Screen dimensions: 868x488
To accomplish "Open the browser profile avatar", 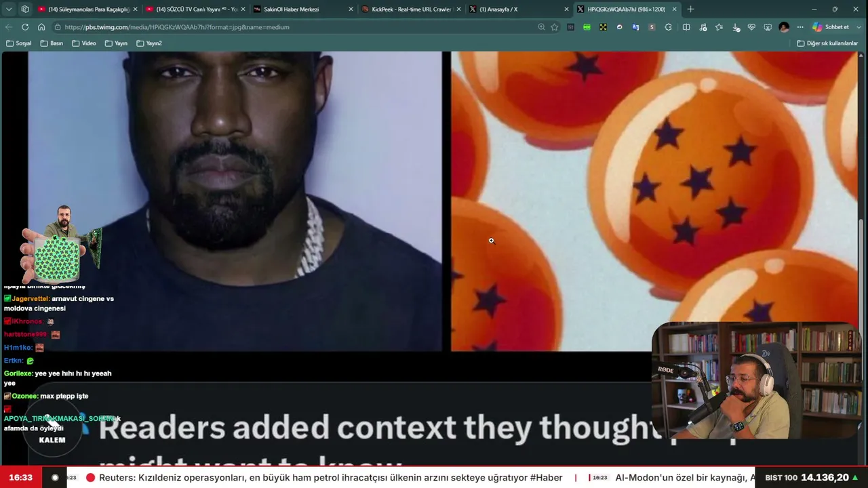I will (x=784, y=27).
